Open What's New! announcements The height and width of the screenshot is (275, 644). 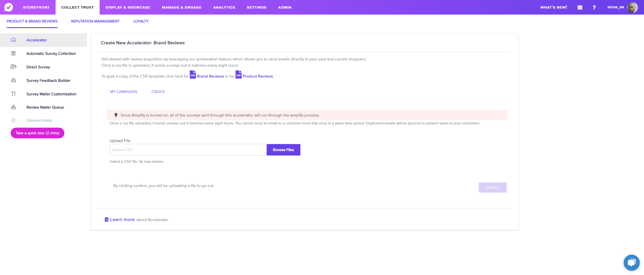(554, 7)
